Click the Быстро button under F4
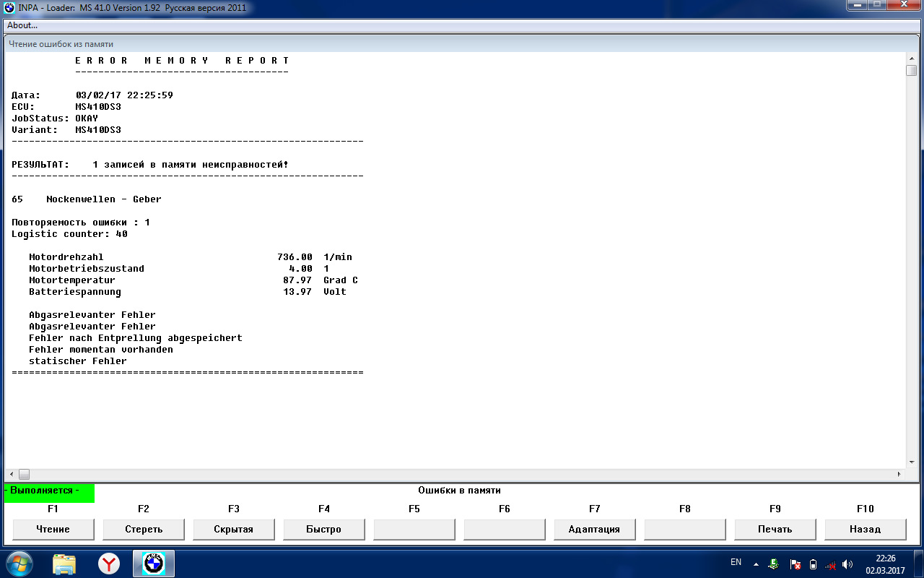Image resolution: width=924 pixels, height=578 pixels. click(324, 529)
